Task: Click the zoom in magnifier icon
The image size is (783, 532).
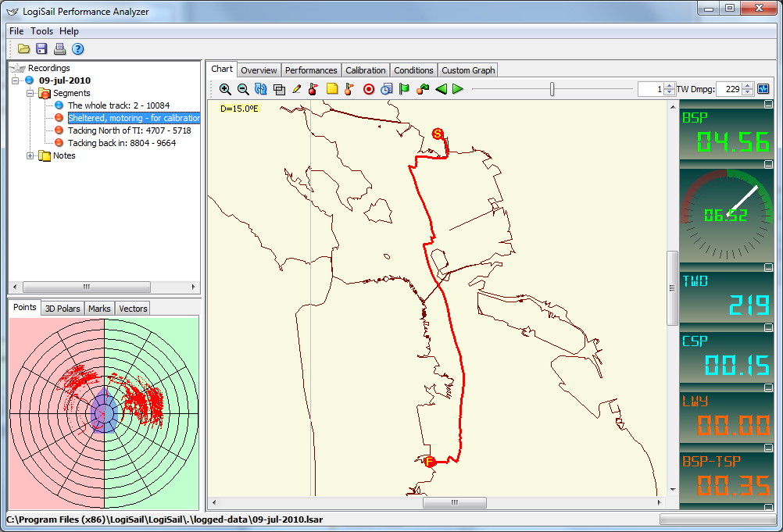Action: coord(225,89)
